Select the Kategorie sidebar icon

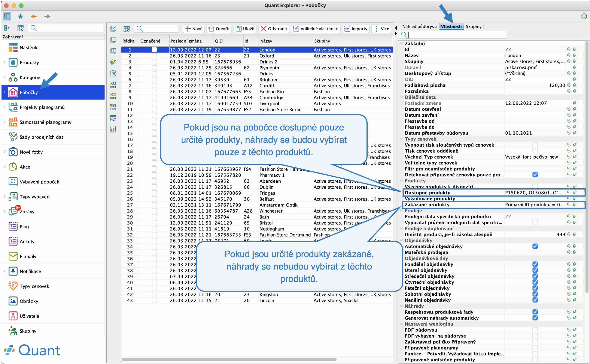pos(13,77)
